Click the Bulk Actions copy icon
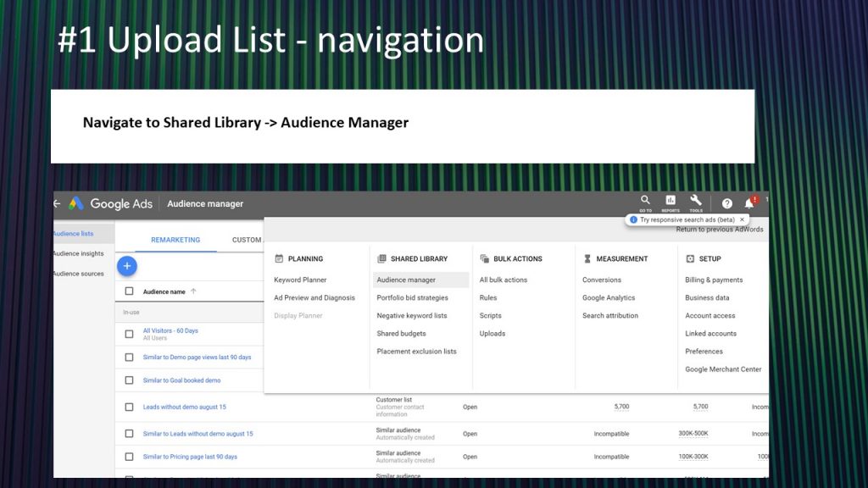This screenshot has height=488, width=868. (x=484, y=258)
